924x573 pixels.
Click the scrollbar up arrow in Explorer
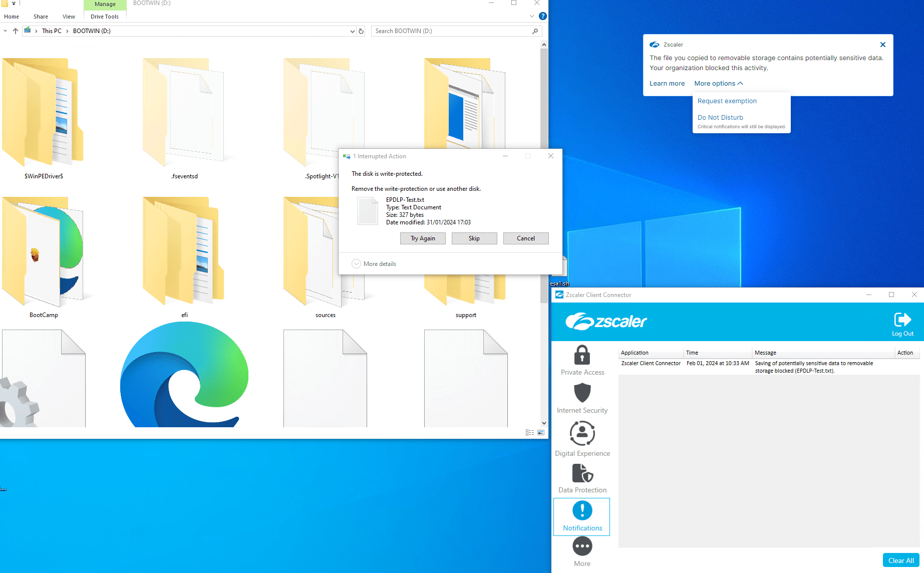pos(544,45)
